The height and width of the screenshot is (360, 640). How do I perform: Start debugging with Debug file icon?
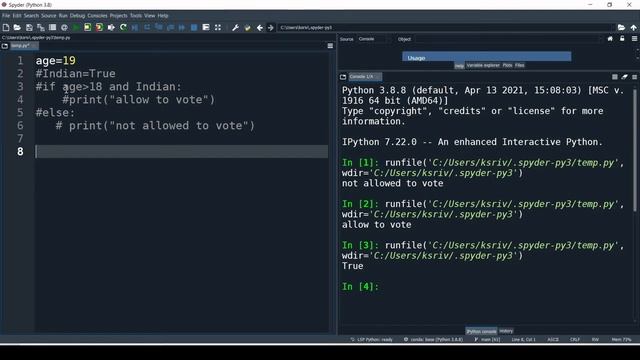135,27
